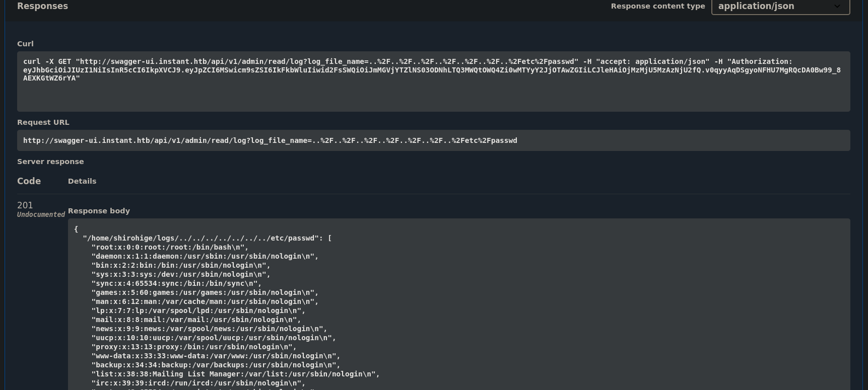Click the 201 response code
Screen dimensions: 868x390
click(25, 205)
